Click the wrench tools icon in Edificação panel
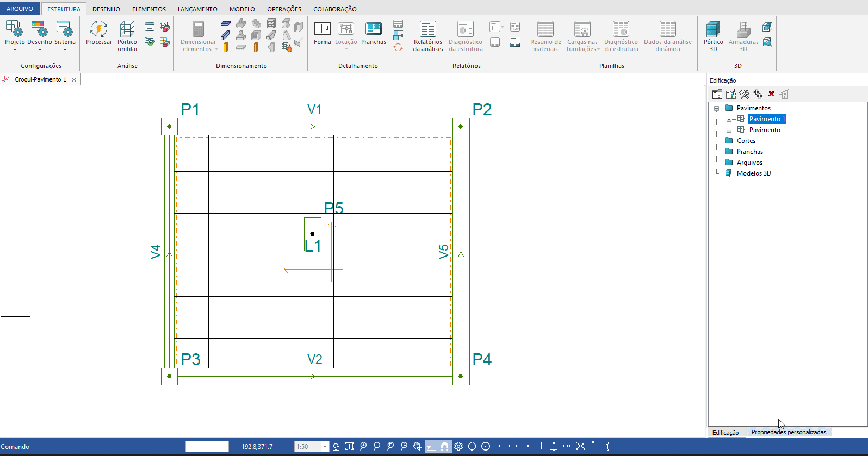This screenshot has width=868, height=456. coord(745,94)
